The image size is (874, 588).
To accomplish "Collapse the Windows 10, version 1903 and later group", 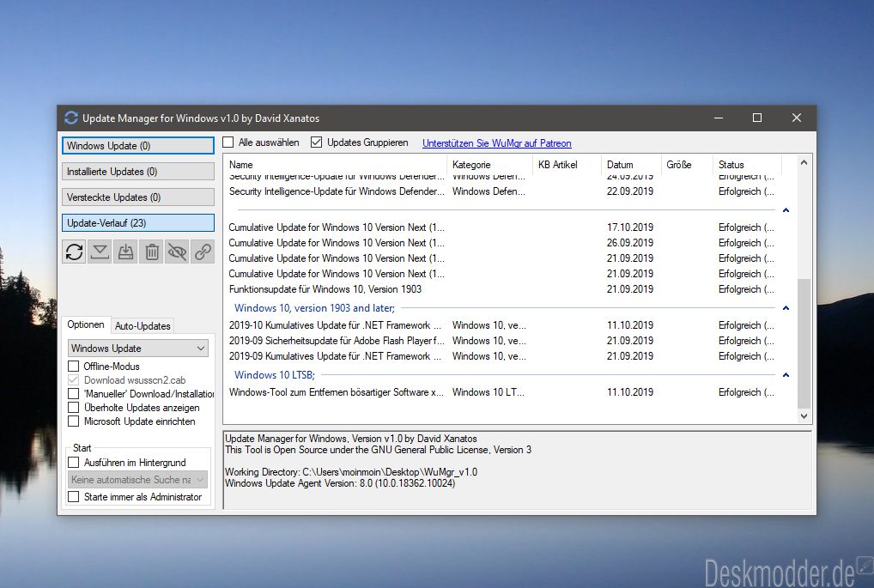I will (x=786, y=308).
